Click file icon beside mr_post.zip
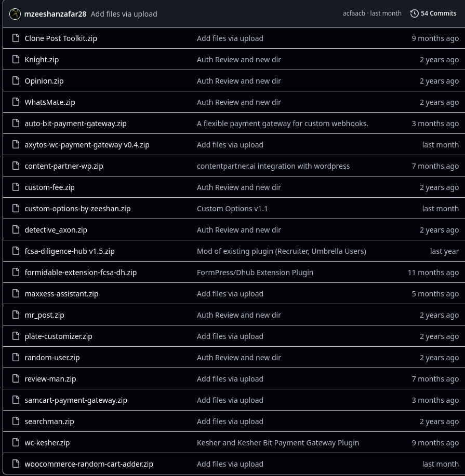 pos(16,315)
